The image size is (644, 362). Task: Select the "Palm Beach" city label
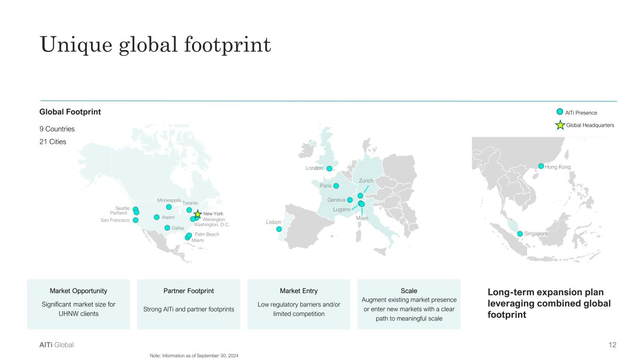click(x=207, y=234)
